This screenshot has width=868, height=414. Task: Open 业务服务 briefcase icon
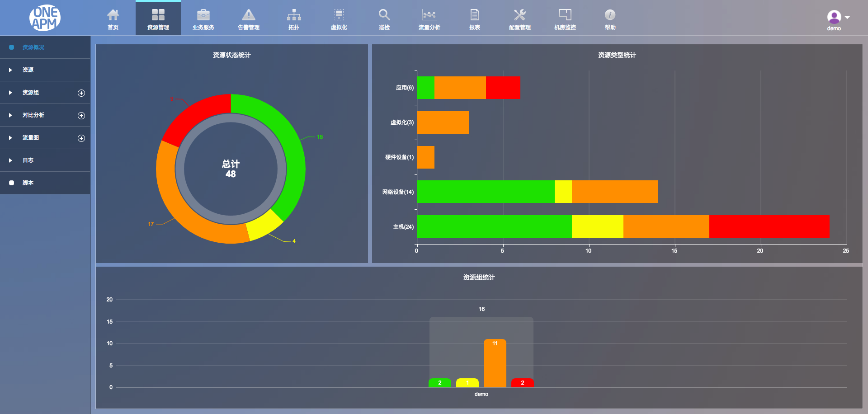pos(203,15)
